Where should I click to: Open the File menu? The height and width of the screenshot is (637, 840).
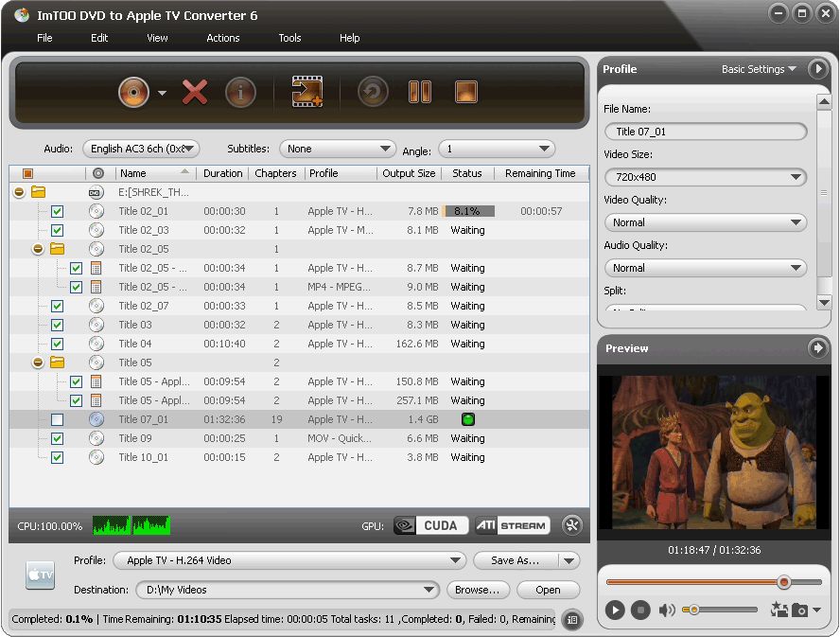point(44,38)
